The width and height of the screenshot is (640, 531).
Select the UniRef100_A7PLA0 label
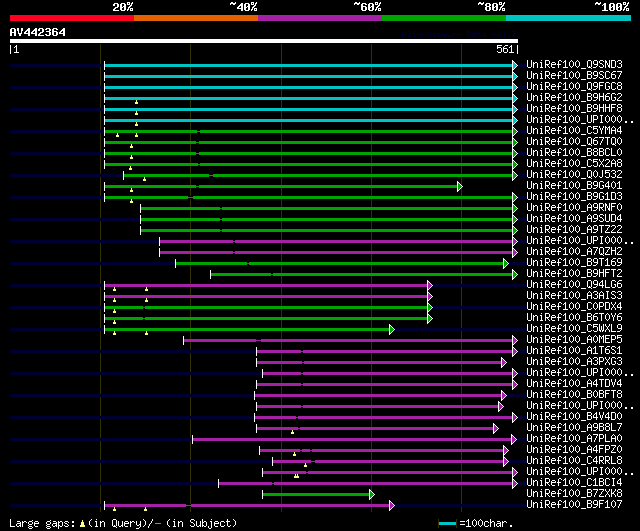[x=574, y=439]
